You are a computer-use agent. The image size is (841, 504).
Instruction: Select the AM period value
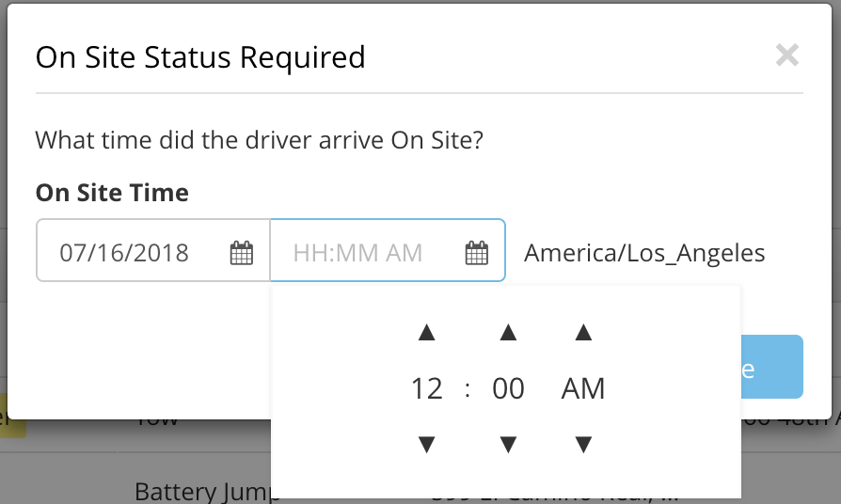(583, 388)
